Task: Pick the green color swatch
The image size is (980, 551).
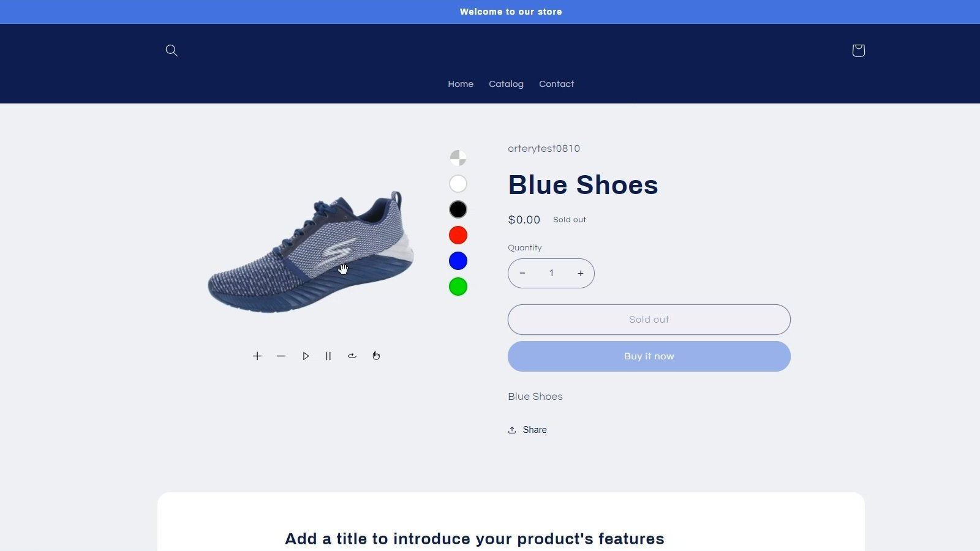Action: click(x=458, y=287)
